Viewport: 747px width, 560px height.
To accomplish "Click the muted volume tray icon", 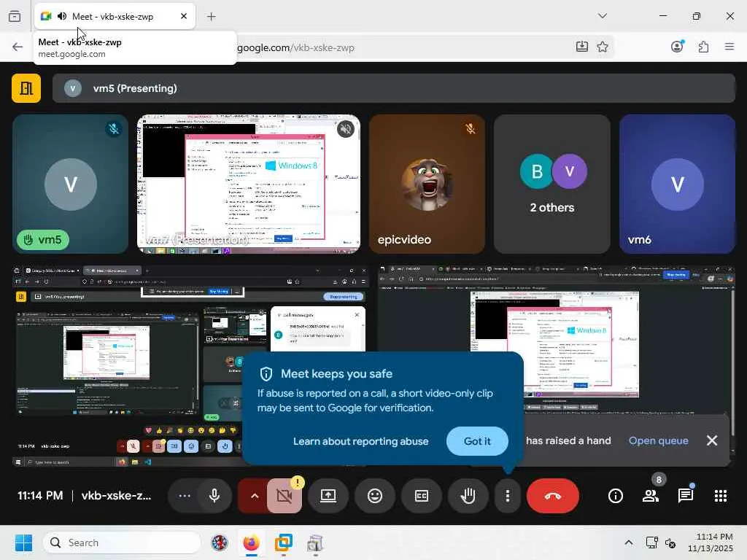I will (670, 542).
